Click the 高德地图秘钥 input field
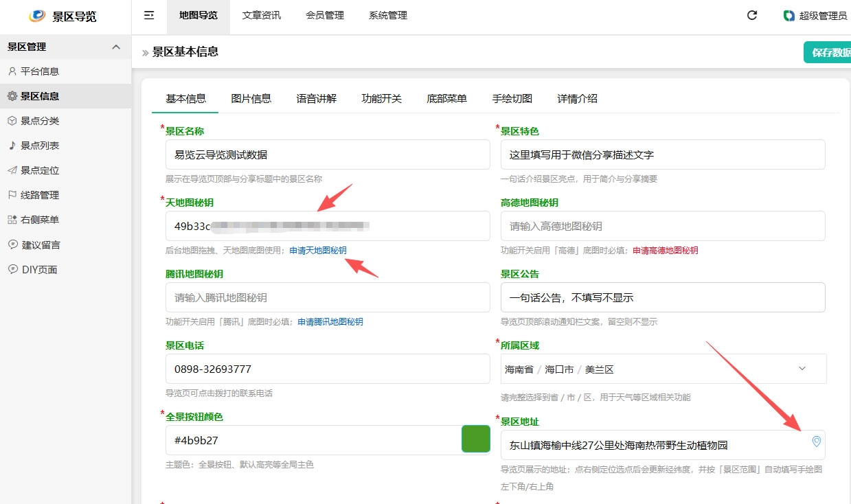 pos(663,226)
